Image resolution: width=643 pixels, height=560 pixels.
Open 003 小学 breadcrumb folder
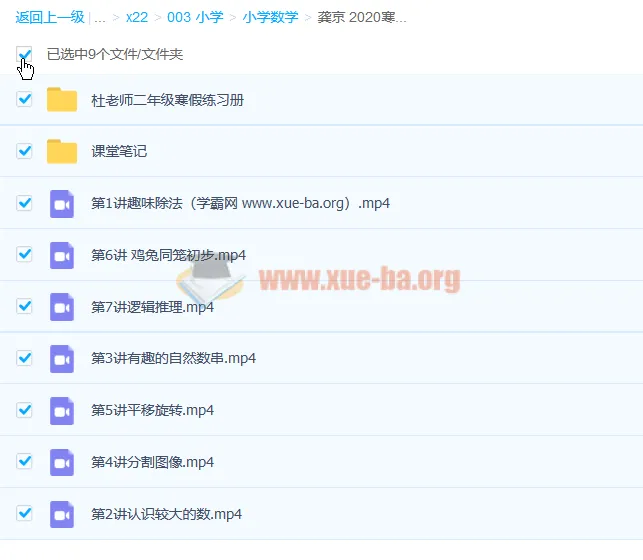195,18
